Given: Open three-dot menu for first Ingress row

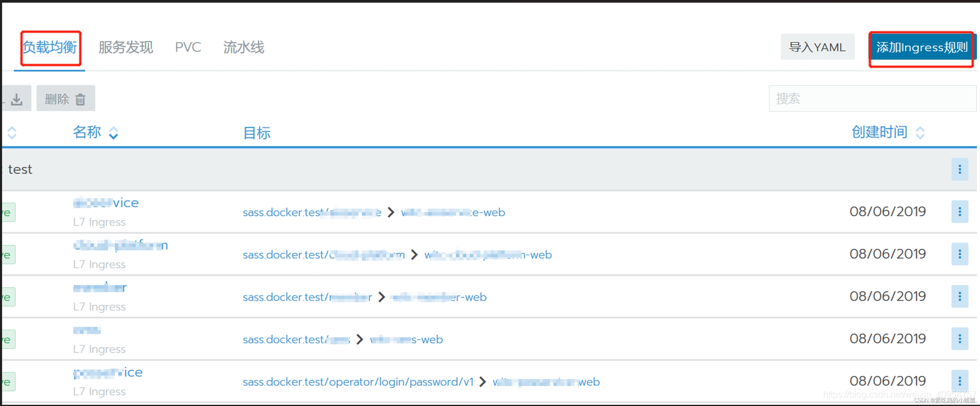Looking at the screenshot, I should pos(959,212).
